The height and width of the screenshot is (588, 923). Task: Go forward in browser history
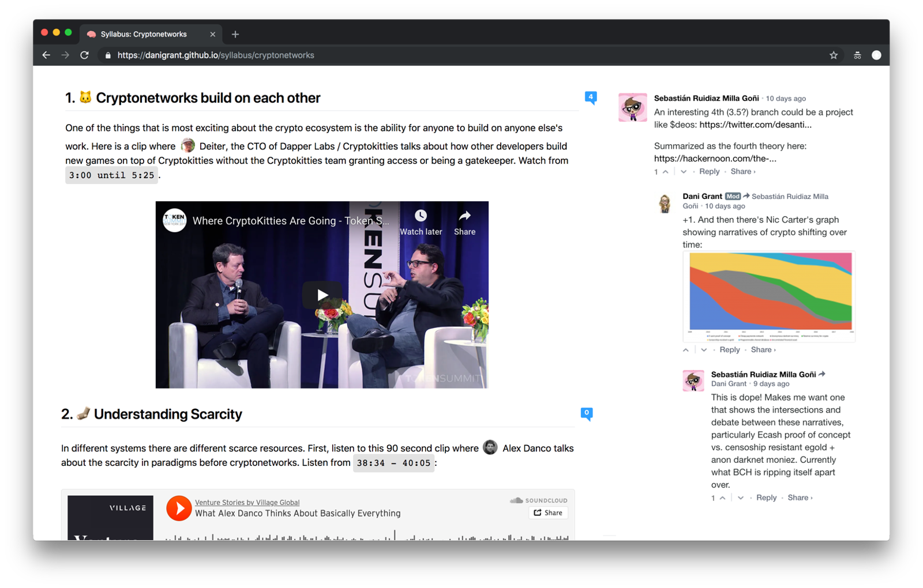click(65, 55)
